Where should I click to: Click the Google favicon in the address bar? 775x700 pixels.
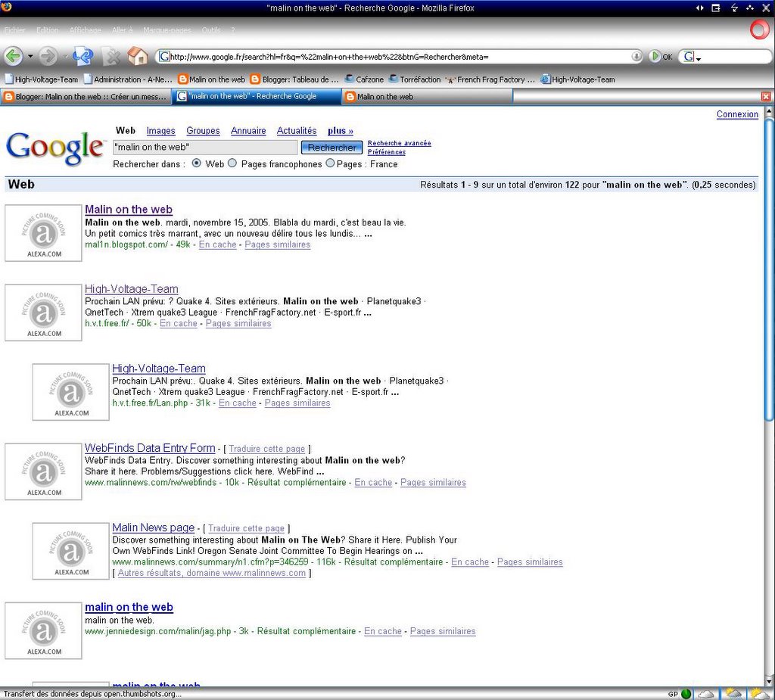click(164, 56)
